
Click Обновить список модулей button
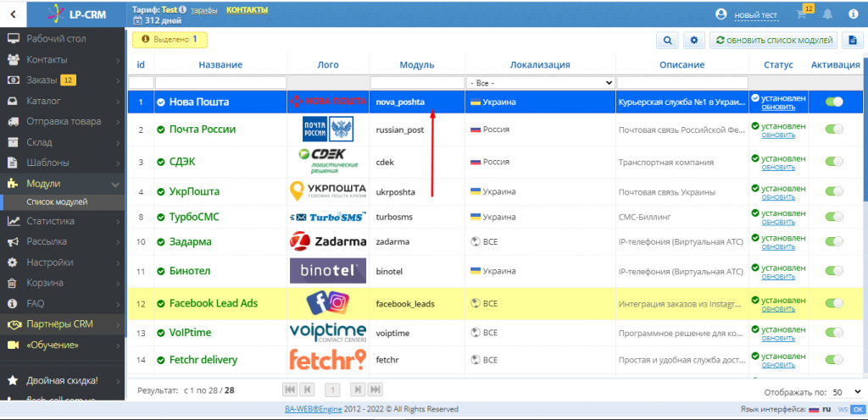tap(773, 41)
